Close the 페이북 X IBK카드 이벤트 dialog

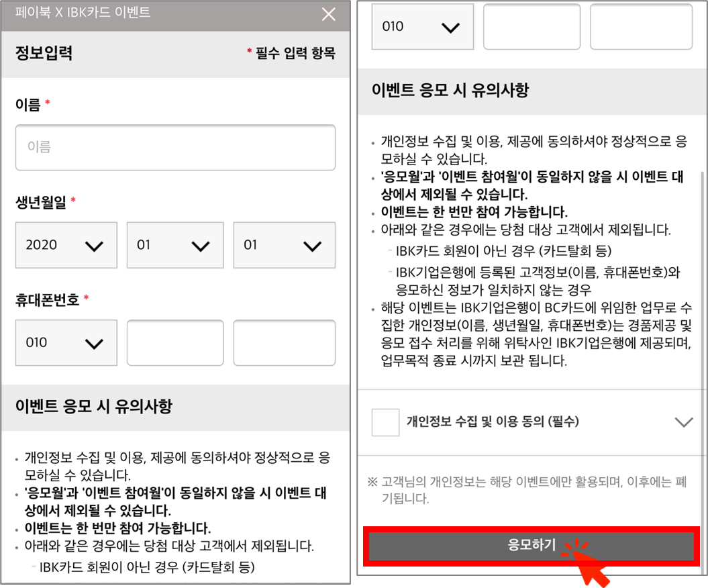pyautogui.click(x=329, y=15)
